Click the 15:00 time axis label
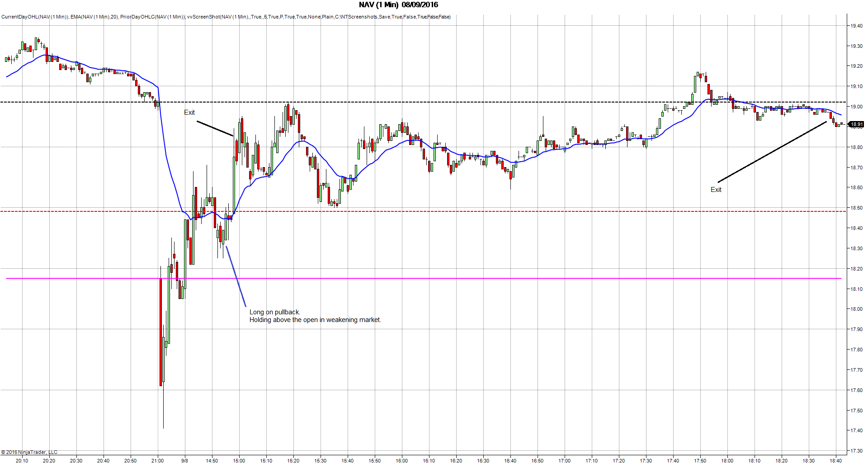This screenshot has width=868, height=467. coord(239,461)
